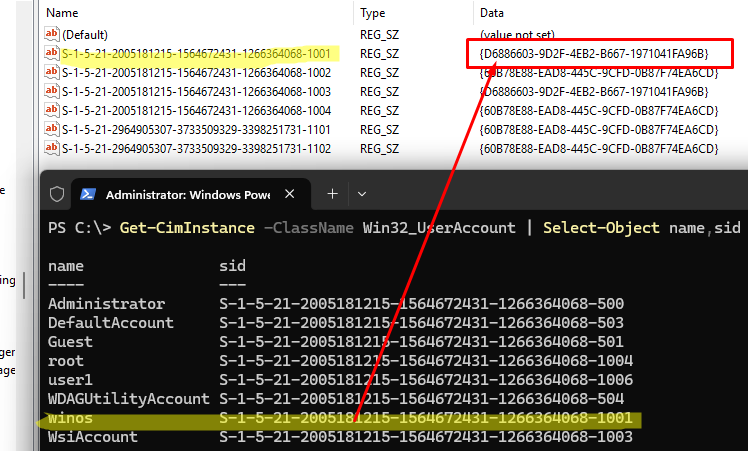Select registry value S-1-5-21-...-1266364068-1002
748x451 pixels.
coord(196,73)
